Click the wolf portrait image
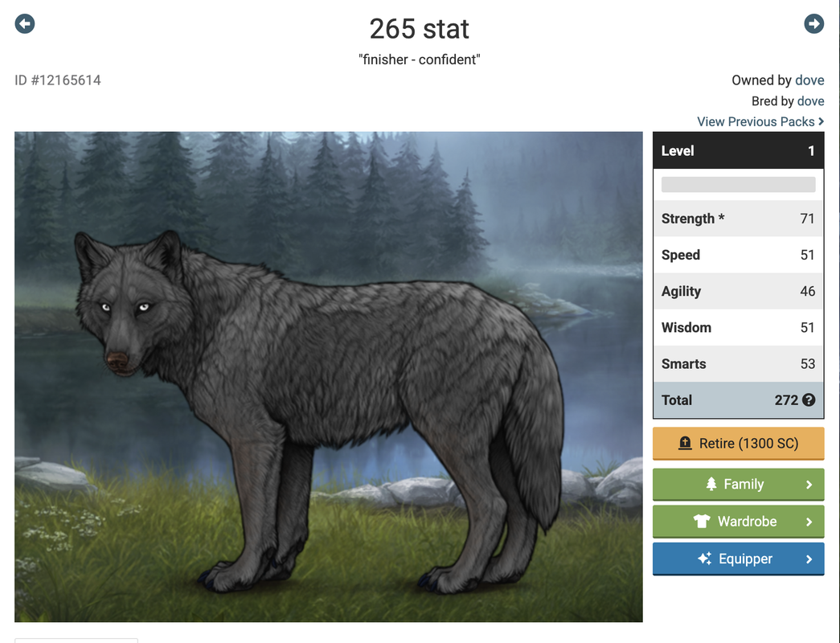The image size is (840, 643). [329, 377]
